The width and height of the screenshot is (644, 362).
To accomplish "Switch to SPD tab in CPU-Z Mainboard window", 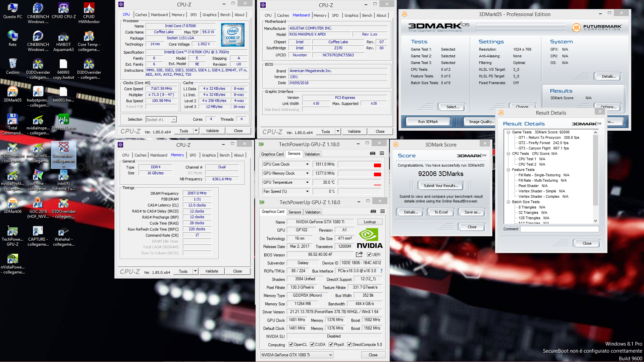I will pos(335,15).
